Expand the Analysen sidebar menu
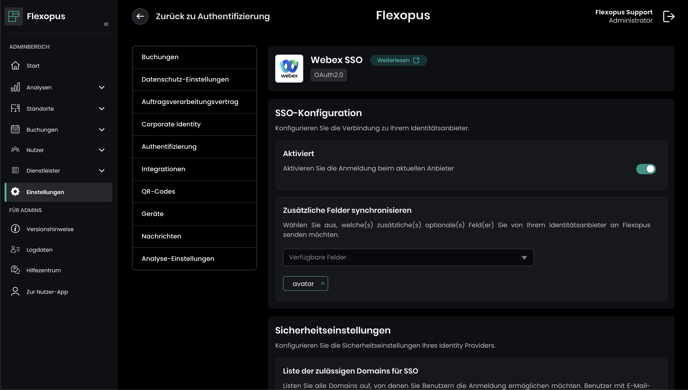 click(102, 87)
